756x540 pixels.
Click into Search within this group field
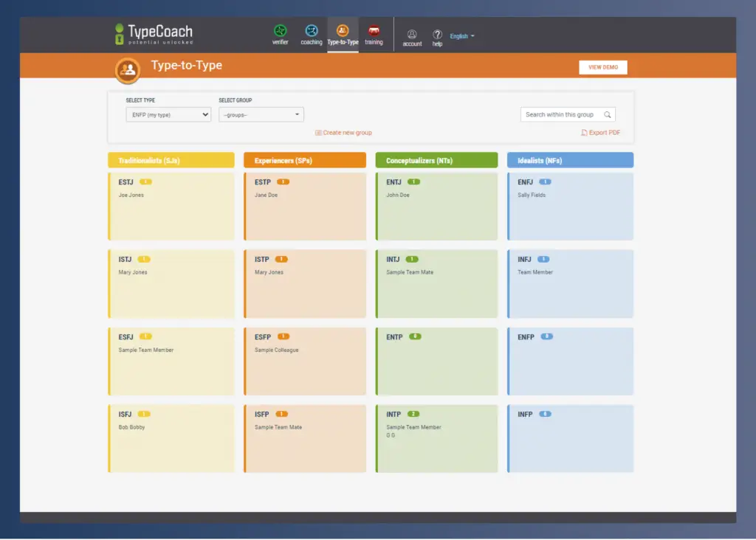coord(561,115)
